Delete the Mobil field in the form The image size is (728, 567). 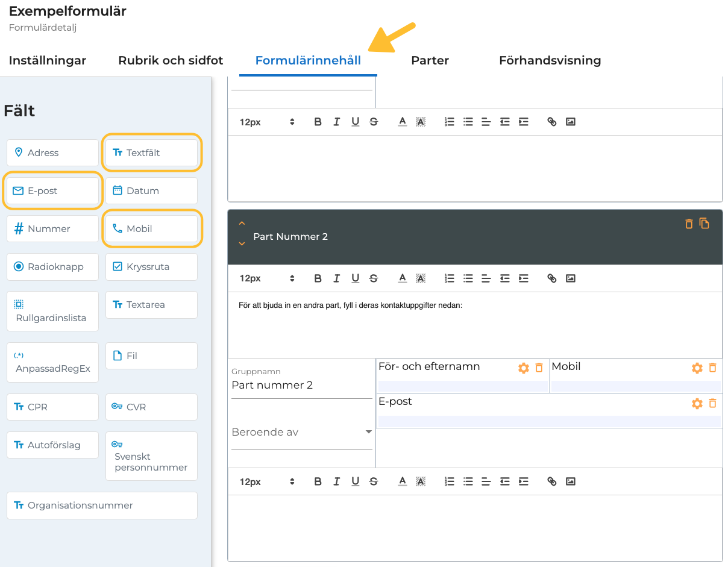[x=712, y=368]
